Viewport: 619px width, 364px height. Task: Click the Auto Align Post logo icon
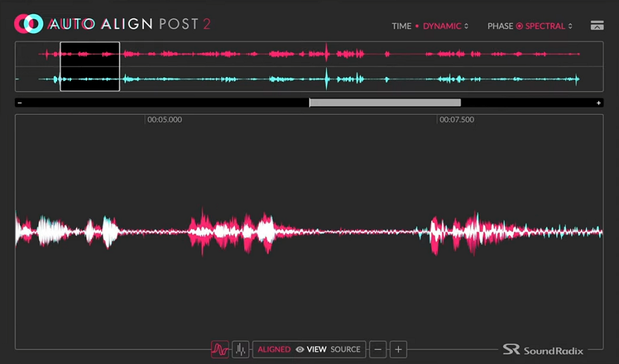[29, 24]
